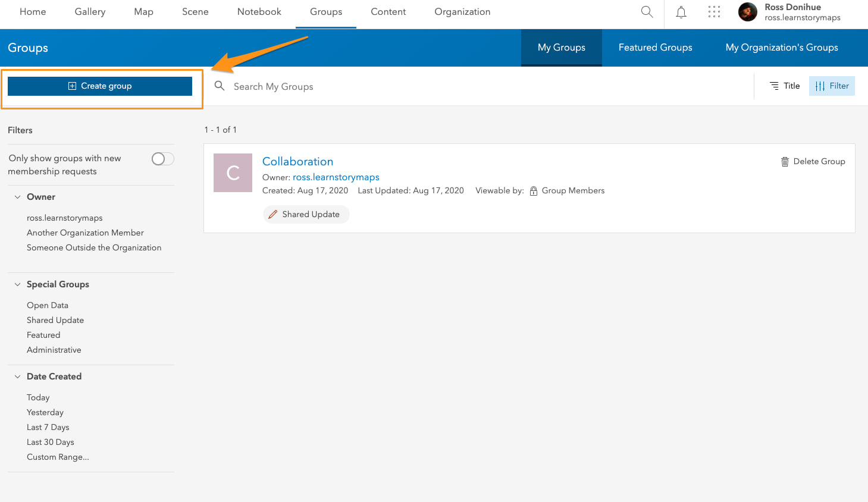
Task: Open the Content page
Action: tap(388, 12)
